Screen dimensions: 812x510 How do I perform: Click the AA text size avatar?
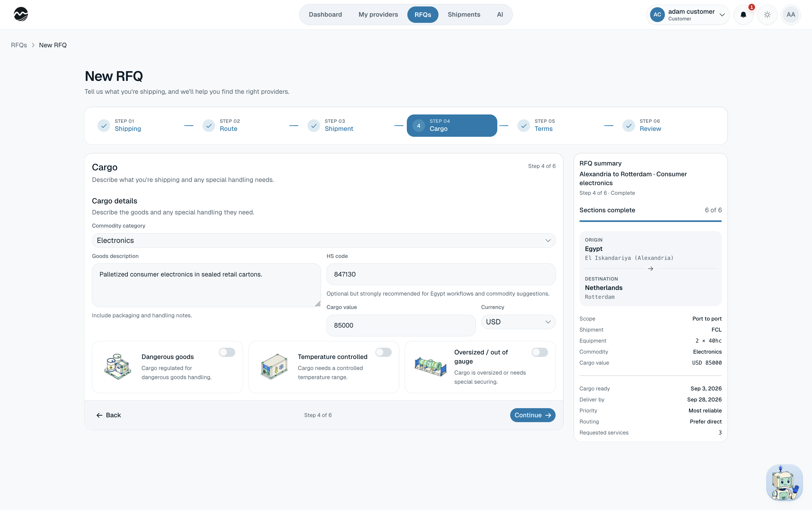click(791, 15)
